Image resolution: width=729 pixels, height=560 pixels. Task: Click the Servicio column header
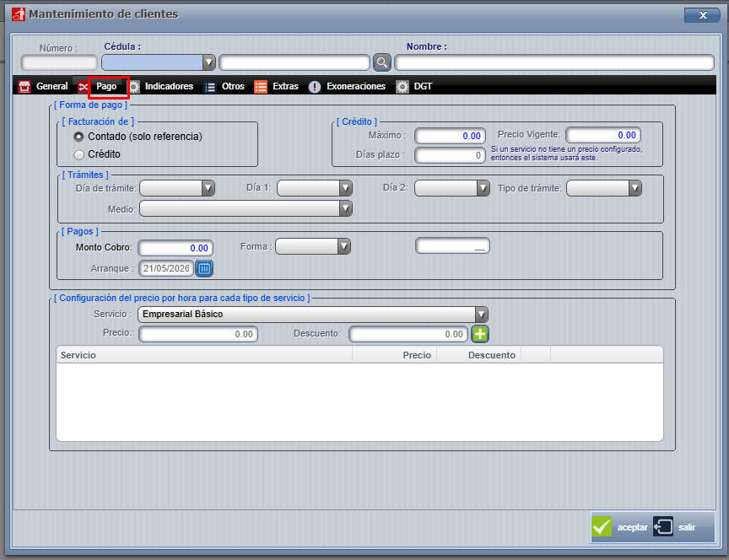click(204, 355)
